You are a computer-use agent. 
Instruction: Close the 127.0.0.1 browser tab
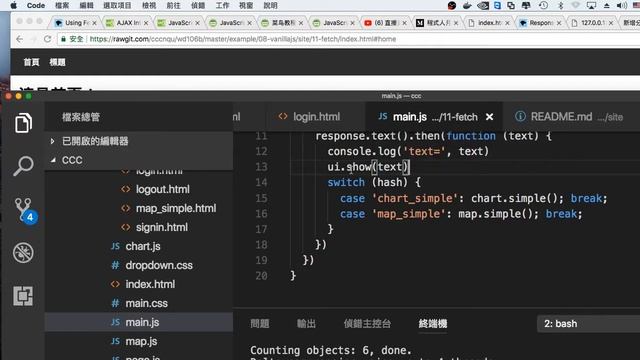611,23
